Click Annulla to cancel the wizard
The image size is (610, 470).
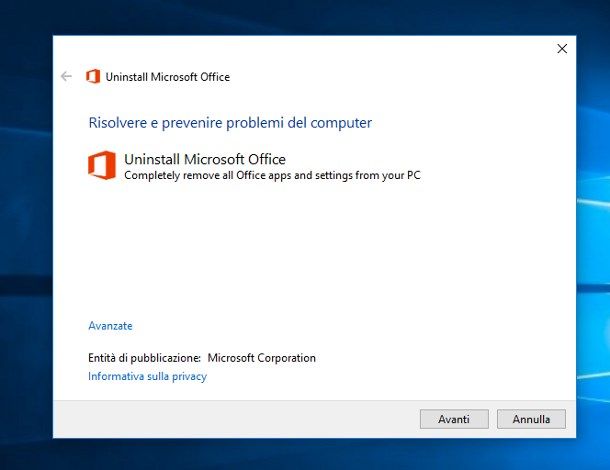coord(531,419)
